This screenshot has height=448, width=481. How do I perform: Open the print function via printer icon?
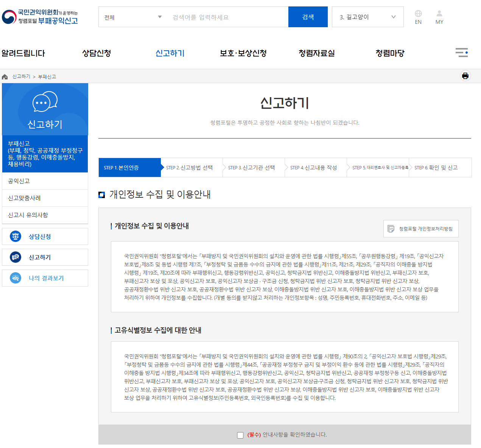[465, 76]
